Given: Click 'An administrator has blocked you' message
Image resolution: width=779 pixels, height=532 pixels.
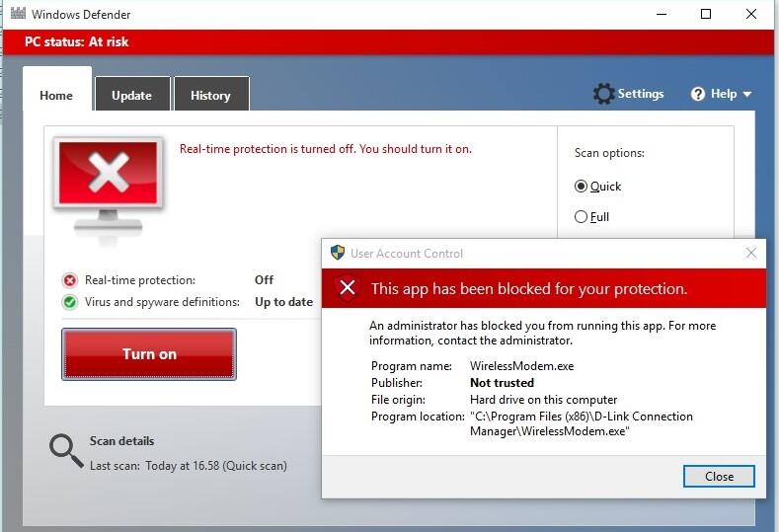Looking at the screenshot, I should 542,333.
